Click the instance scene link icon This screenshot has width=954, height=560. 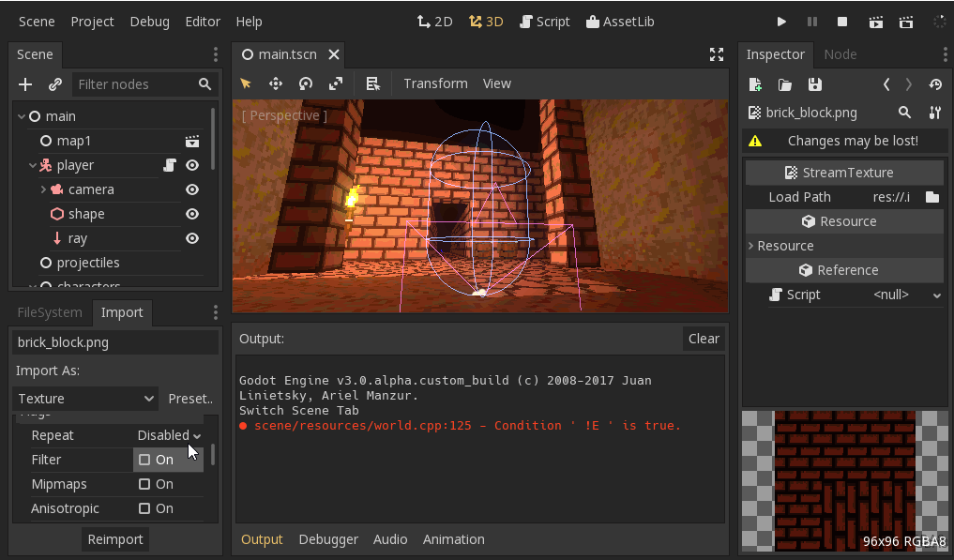(55, 84)
